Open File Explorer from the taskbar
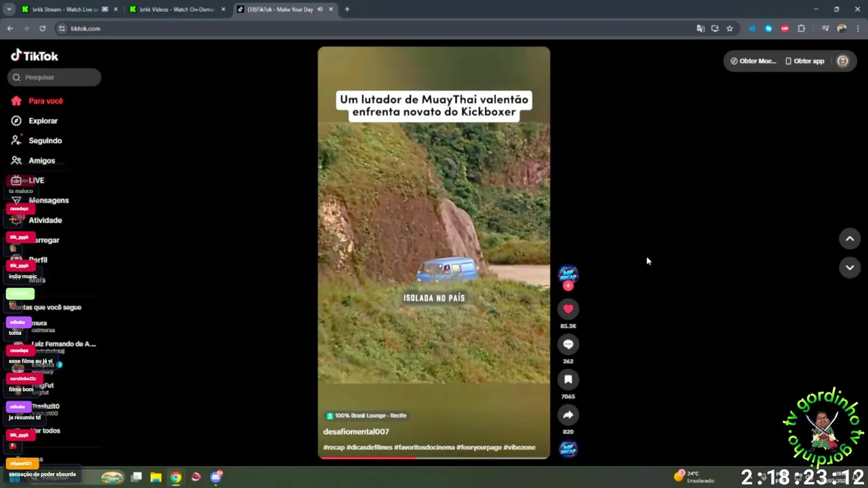868x488 pixels. tap(156, 477)
